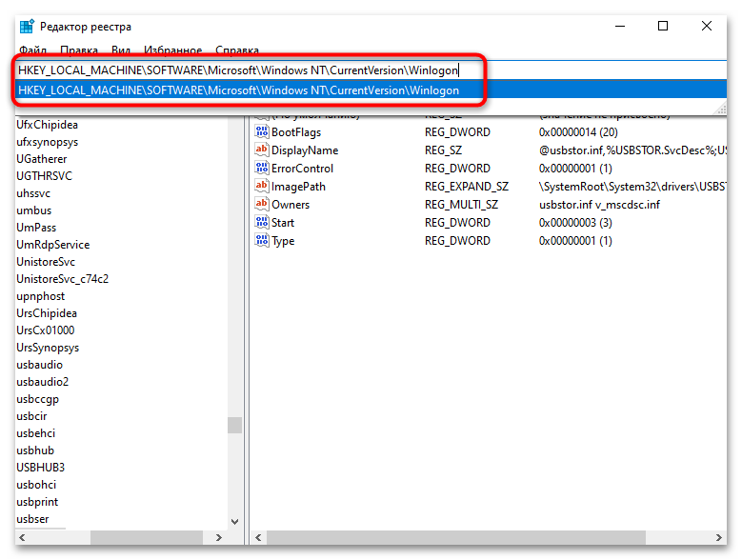Click the tree pane horizontal scrollbar thumb
This screenshot has width=742, height=560.
(x=147, y=537)
